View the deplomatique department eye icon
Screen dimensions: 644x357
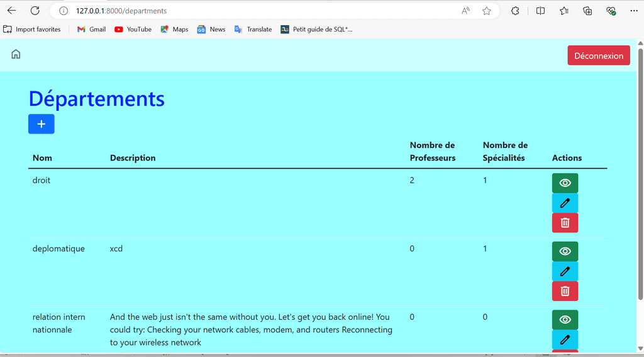[x=565, y=251]
